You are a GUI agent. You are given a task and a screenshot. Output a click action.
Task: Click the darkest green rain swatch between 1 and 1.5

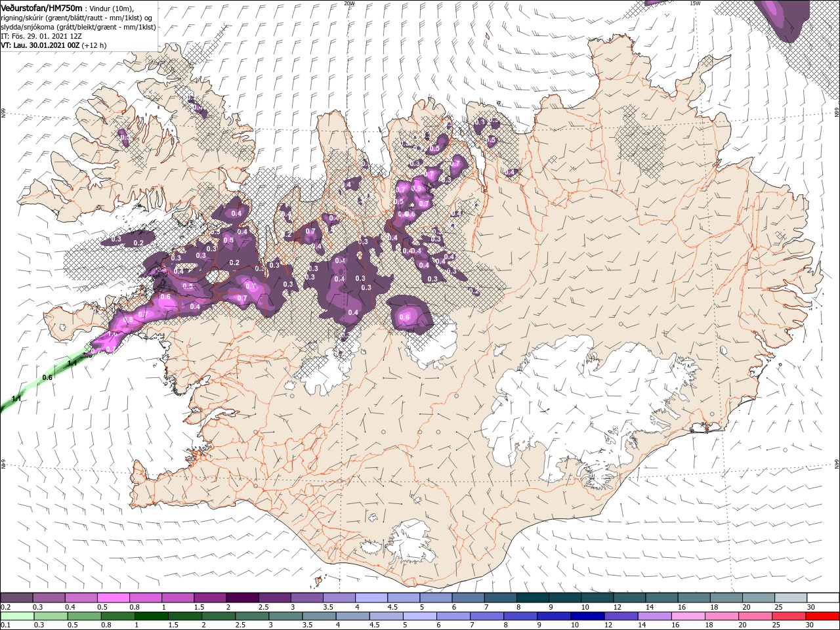pyautogui.click(x=151, y=616)
